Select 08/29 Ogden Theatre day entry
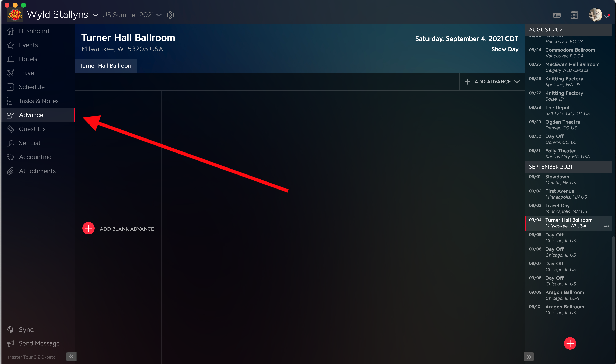 tap(568, 125)
